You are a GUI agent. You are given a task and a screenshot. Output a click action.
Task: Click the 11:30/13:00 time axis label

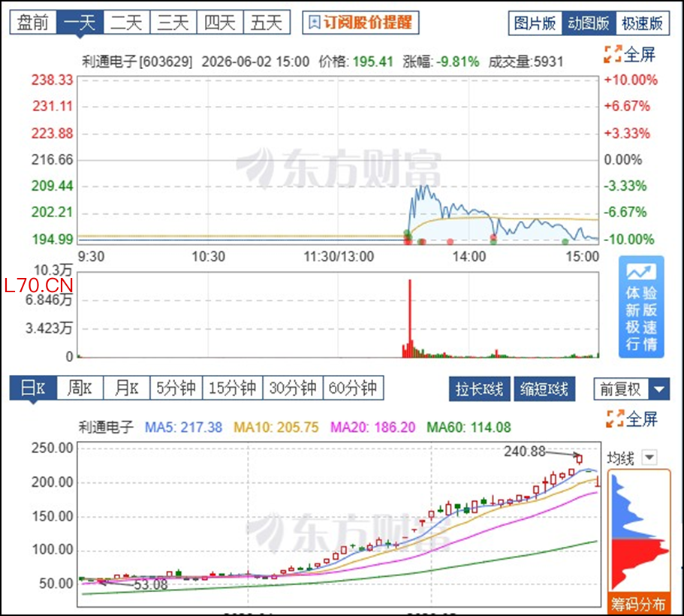pos(339,257)
